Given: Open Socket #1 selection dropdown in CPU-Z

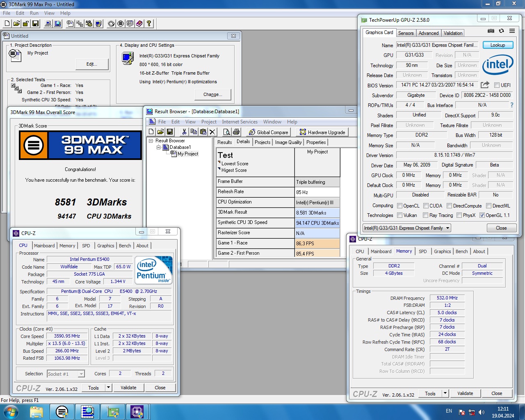Looking at the screenshot, I should [x=66, y=374].
